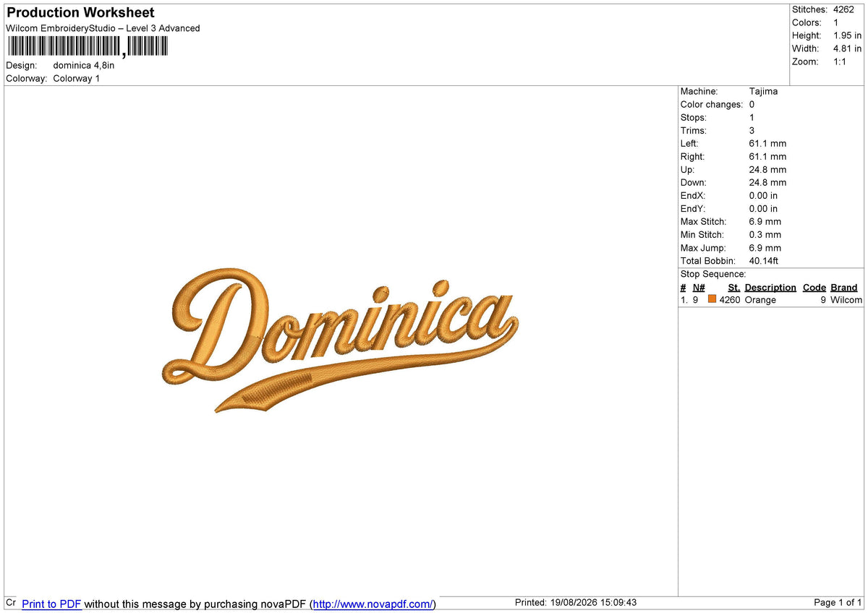This screenshot has width=868, height=613.
Task: Select the Machine value Tajima
Action: pyautogui.click(x=764, y=91)
